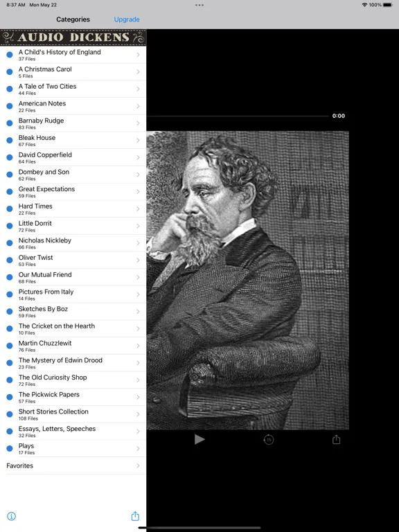Image resolution: width=399 pixels, height=532 pixels.
Task: Click the playback progress bar
Action: tap(238, 116)
